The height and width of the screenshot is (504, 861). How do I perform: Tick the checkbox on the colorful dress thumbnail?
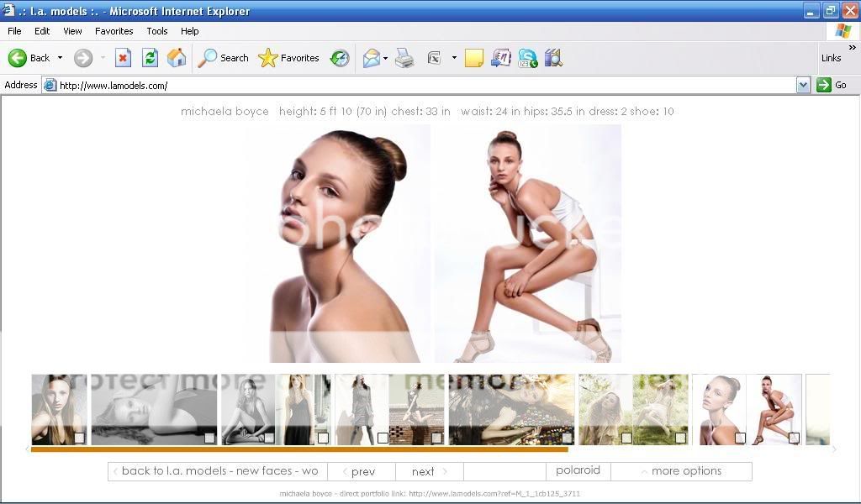(567, 438)
